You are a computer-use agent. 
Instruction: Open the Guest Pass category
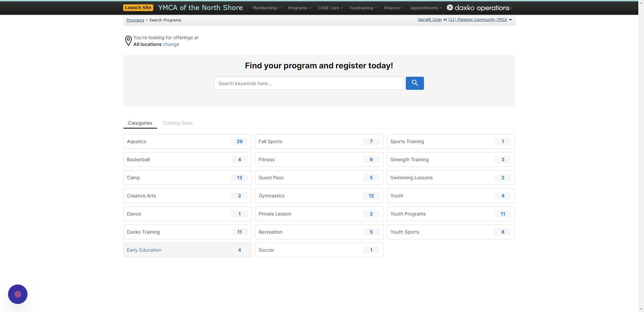319,178
